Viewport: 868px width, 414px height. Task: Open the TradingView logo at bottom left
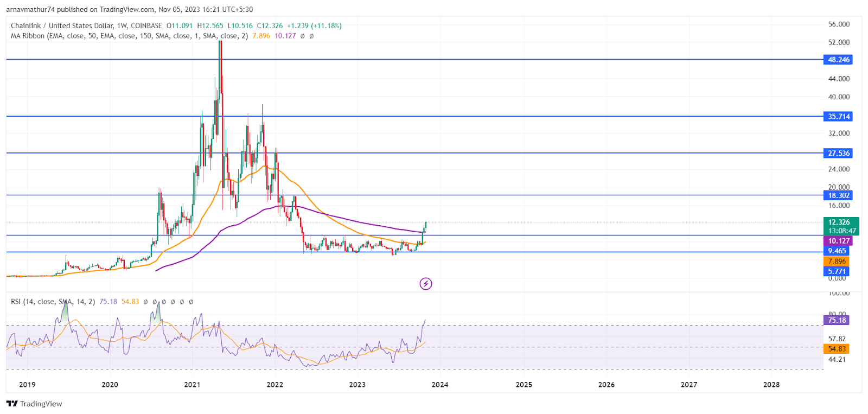tap(34, 404)
